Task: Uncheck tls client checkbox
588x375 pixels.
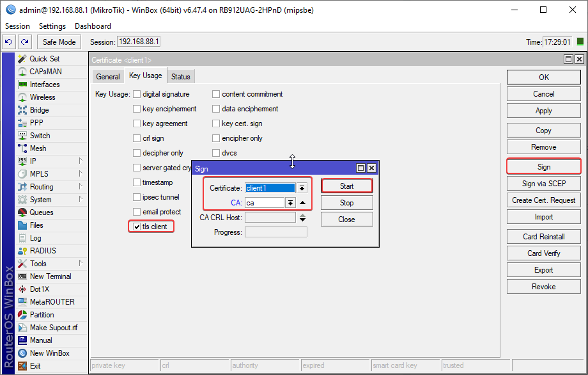Action: (x=137, y=227)
